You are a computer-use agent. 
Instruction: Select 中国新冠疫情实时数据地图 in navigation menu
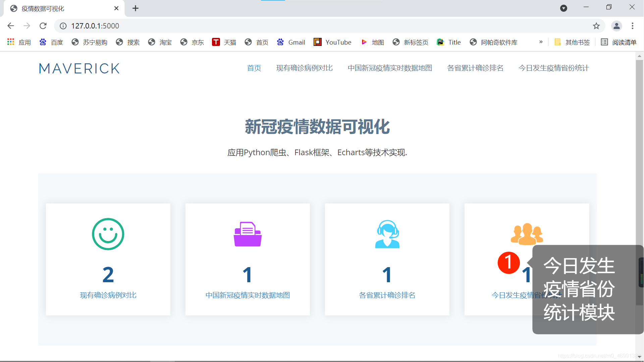coord(390,68)
